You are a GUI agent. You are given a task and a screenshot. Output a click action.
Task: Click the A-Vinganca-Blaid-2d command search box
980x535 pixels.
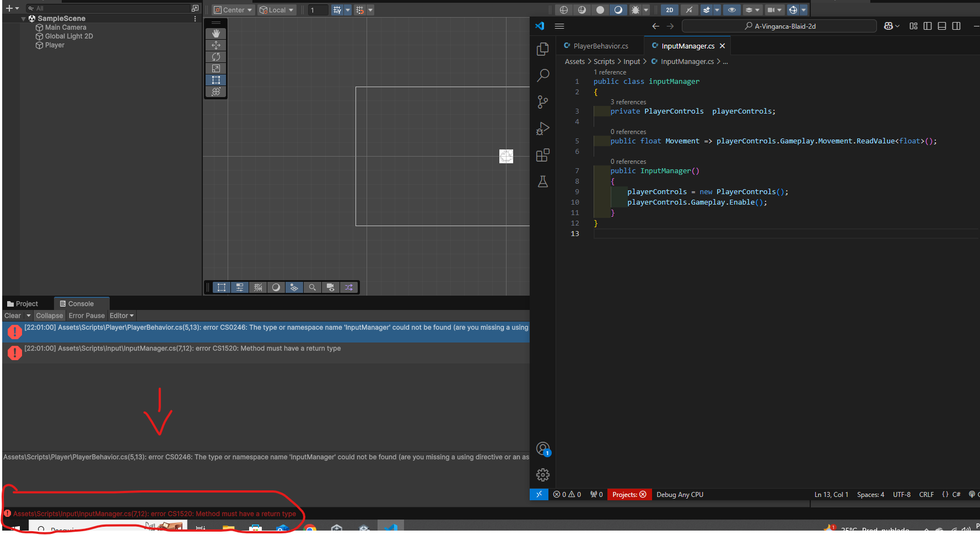pyautogui.click(x=779, y=26)
